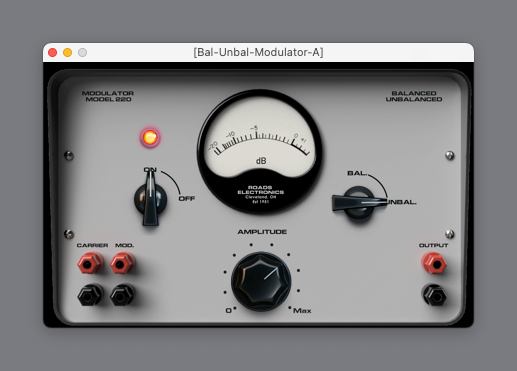Set Amplitude to the Max mark
Viewport: 517px width, 371px height.
click(302, 311)
